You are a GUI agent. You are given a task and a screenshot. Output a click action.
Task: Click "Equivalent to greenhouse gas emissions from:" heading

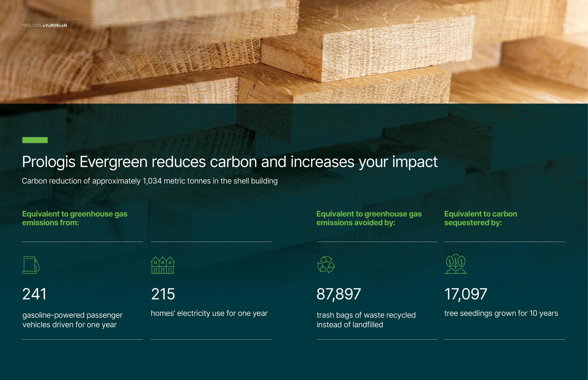tap(75, 218)
